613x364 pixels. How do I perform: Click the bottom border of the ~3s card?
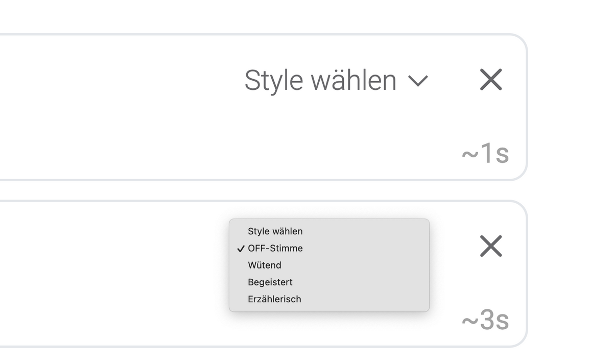(x=255, y=347)
